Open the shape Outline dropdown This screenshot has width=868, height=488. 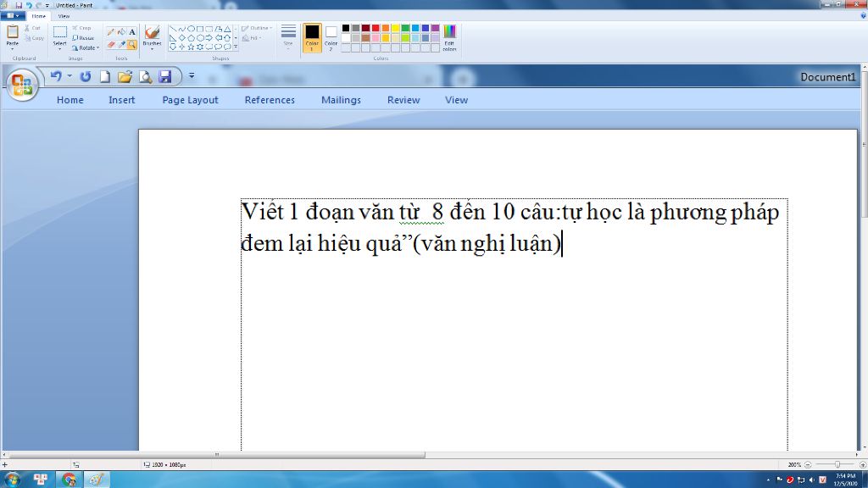click(x=257, y=28)
